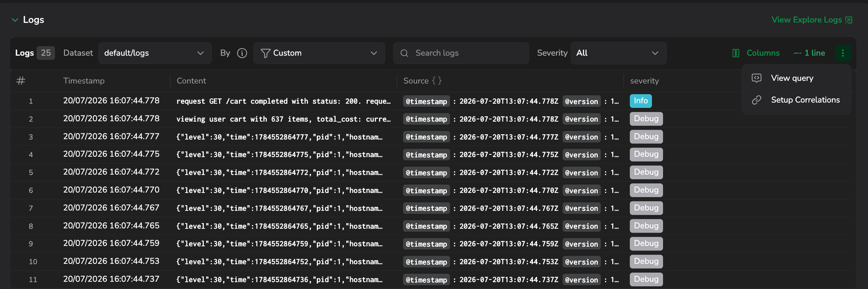Click the View query code icon
The width and height of the screenshot is (868, 289).
(757, 78)
